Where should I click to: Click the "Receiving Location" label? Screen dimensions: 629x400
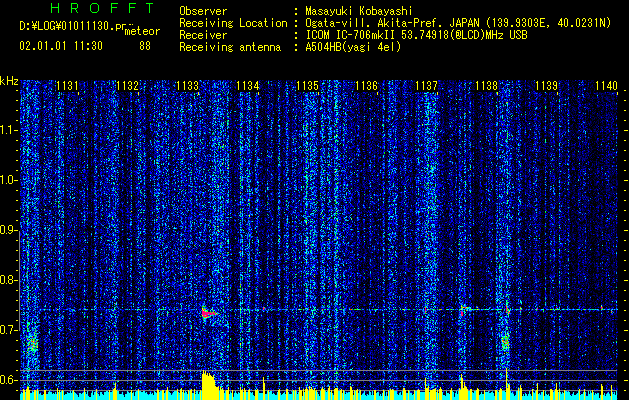[x=233, y=23]
